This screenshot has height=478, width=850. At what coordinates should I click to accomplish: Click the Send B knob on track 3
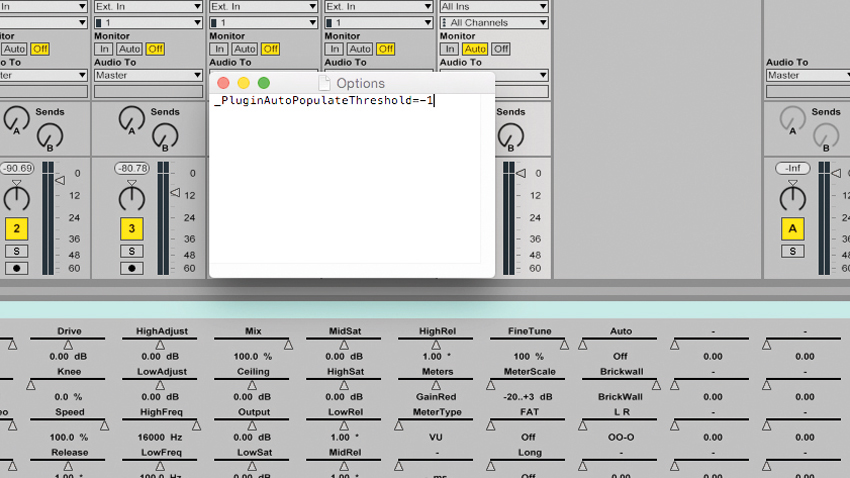pos(165,137)
